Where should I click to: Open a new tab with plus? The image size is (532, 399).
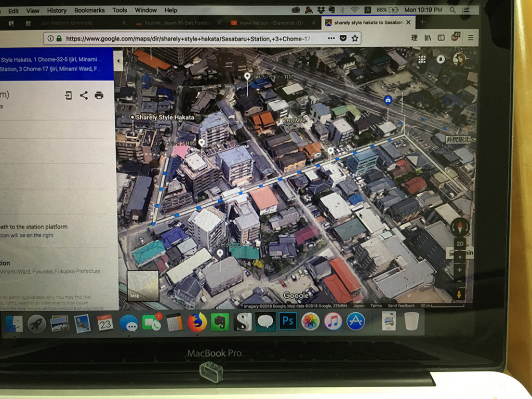(422, 22)
